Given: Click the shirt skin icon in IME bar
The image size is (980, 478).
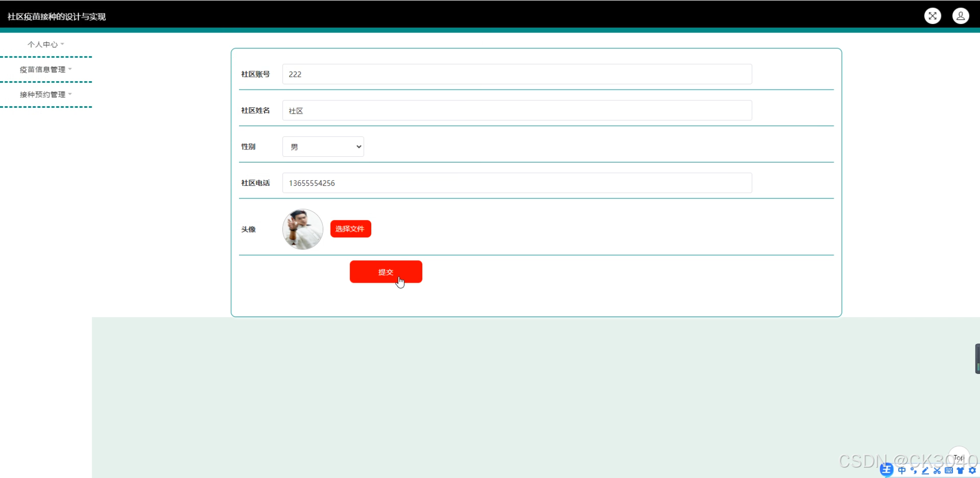Looking at the screenshot, I should [960, 470].
